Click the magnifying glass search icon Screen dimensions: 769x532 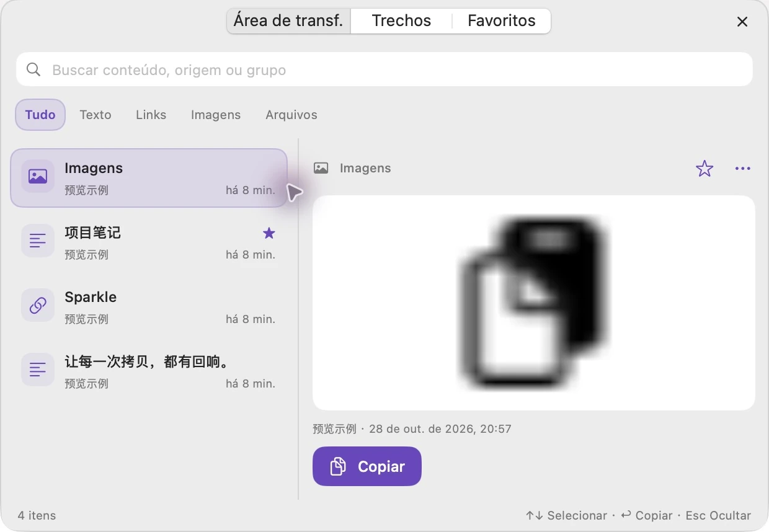[x=33, y=69]
